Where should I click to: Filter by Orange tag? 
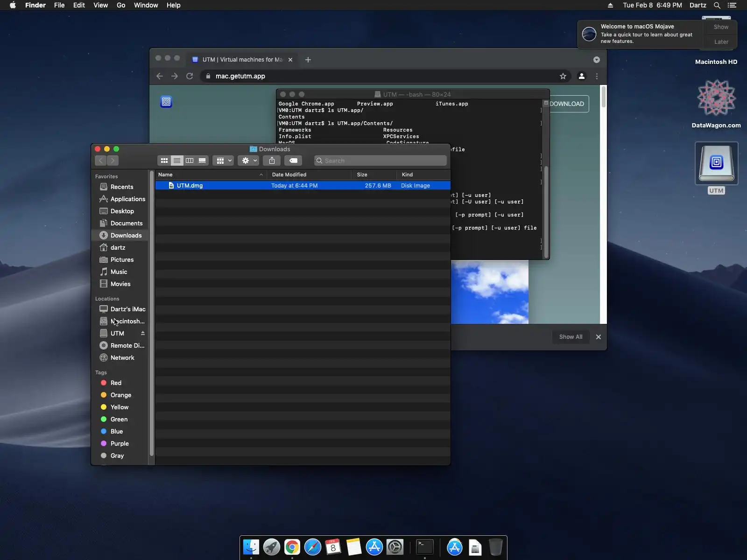coord(120,395)
